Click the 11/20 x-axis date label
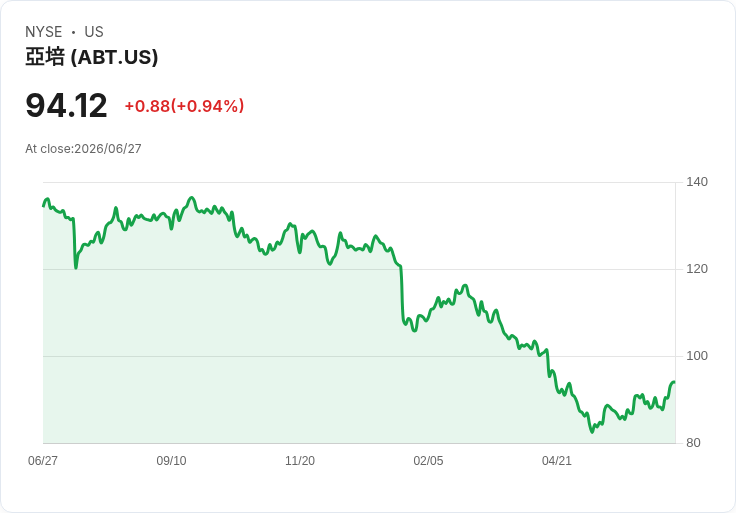The height and width of the screenshot is (513, 736). [300, 460]
